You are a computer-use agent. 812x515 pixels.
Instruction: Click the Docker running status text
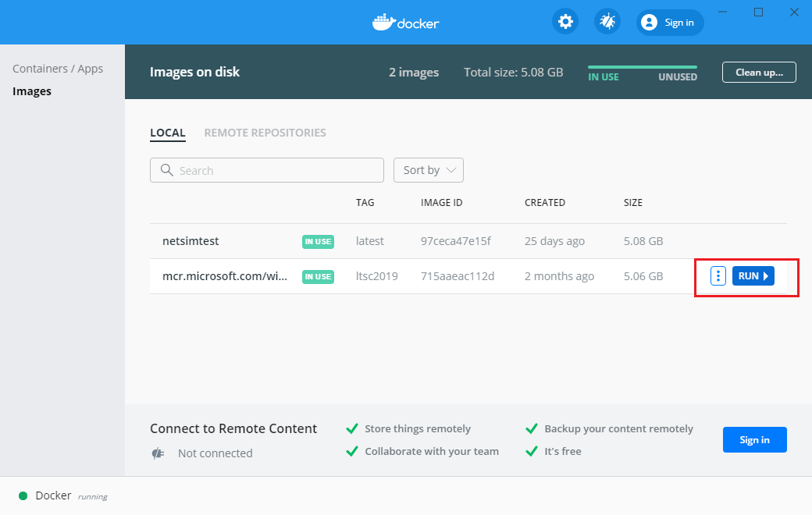(x=72, y=495)
